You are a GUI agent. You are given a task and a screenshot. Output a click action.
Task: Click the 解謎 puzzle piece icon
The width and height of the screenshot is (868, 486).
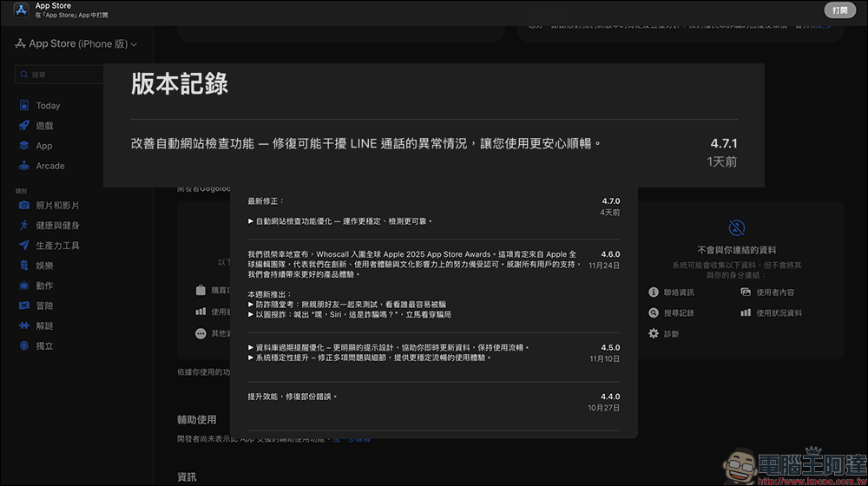23,325
